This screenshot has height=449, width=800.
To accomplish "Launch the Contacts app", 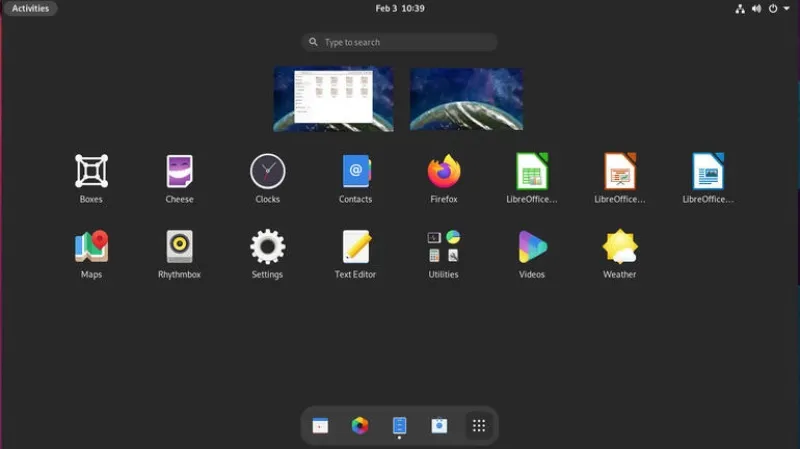I will pyautogui.click(x=355, y=172).
